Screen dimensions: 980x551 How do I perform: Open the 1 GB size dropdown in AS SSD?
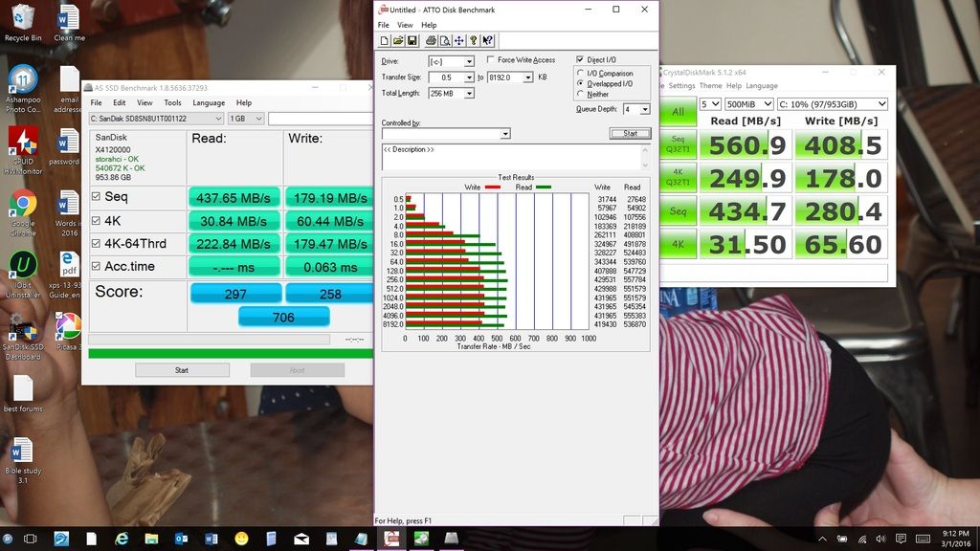coord(246,118)
